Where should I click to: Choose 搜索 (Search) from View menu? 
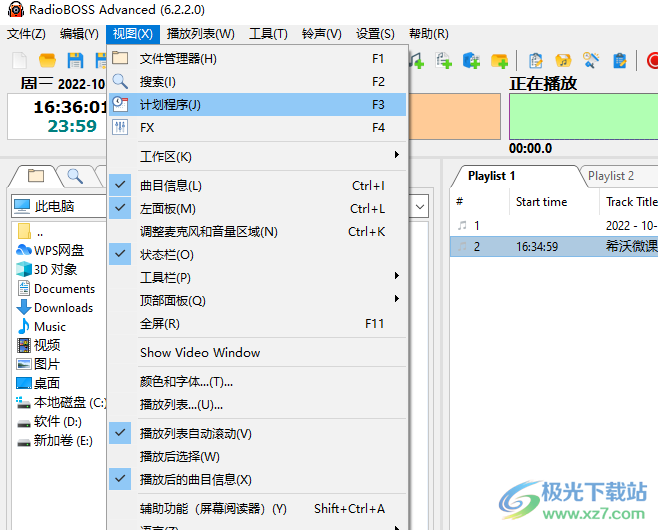[257, 81]
